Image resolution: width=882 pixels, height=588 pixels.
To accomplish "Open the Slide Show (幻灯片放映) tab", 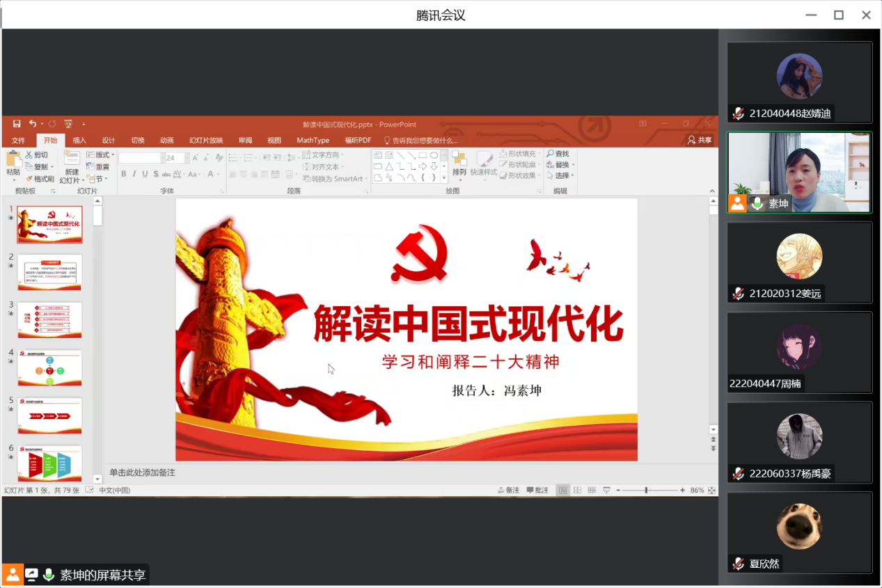I will [206, 140].
